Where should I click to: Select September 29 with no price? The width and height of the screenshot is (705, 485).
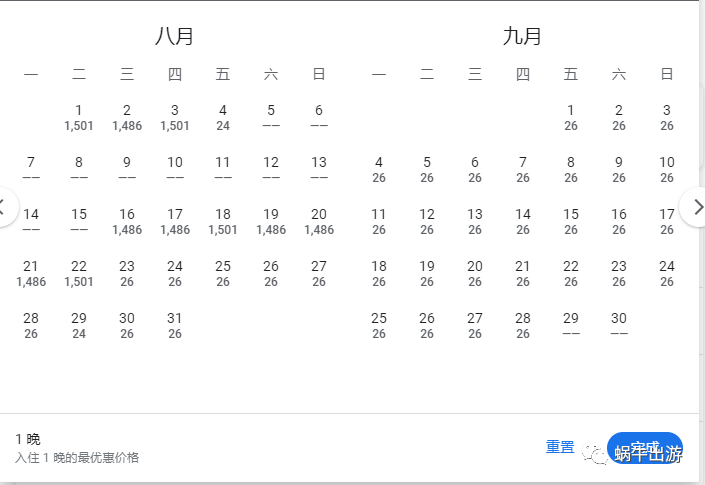click(x=571, y=326)
